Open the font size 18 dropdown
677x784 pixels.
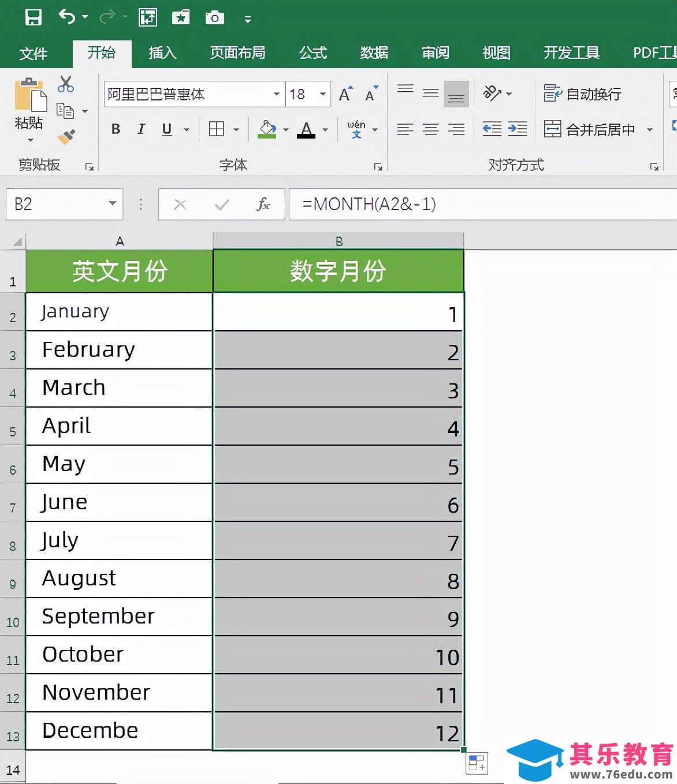[x=323, y=94]
